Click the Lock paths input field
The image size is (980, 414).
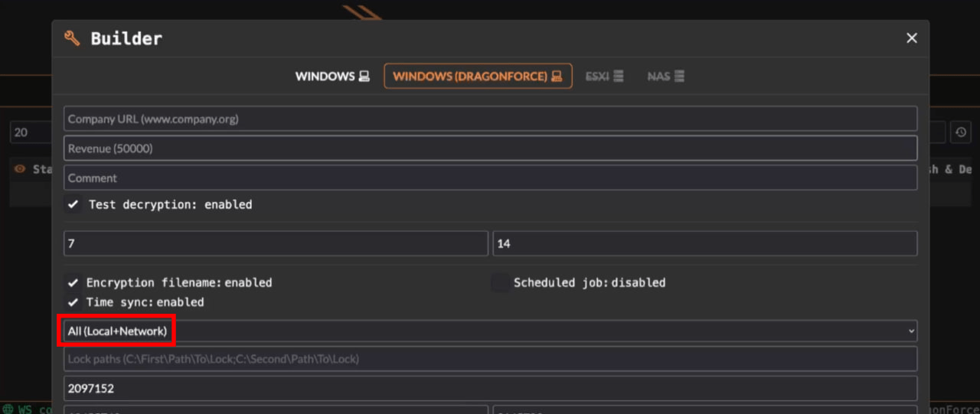click(x=490, y=359)
